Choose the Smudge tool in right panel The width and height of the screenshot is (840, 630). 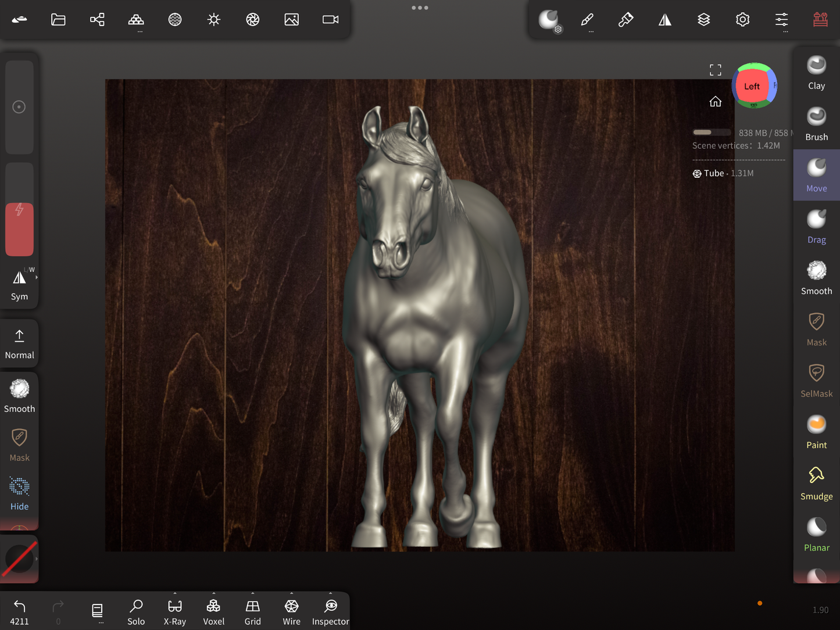coord(816,483)
